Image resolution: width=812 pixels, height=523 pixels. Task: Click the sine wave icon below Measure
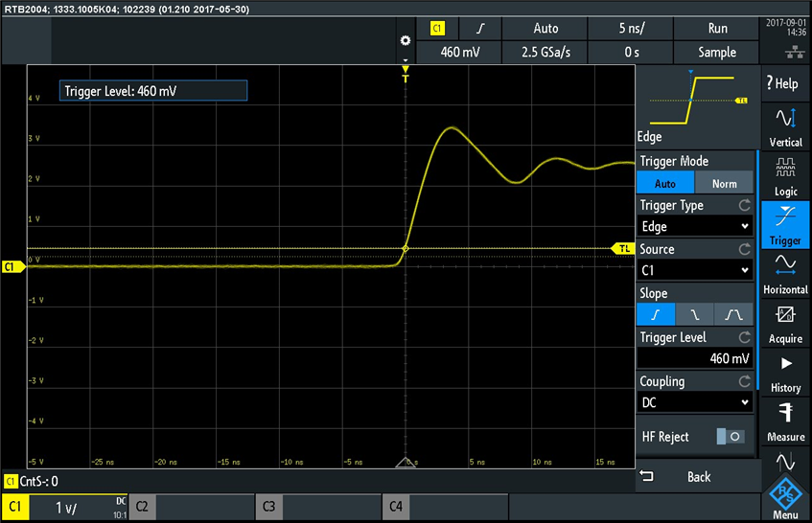point(785,462)
